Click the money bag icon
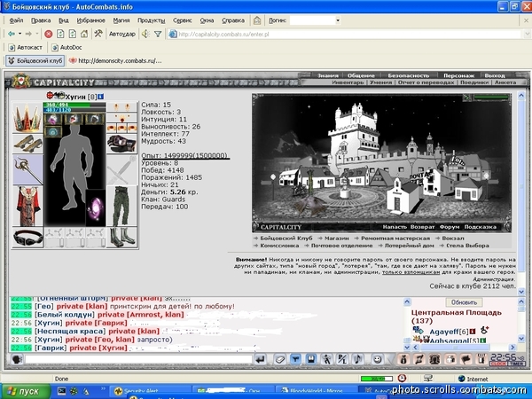 click(403, 359)
